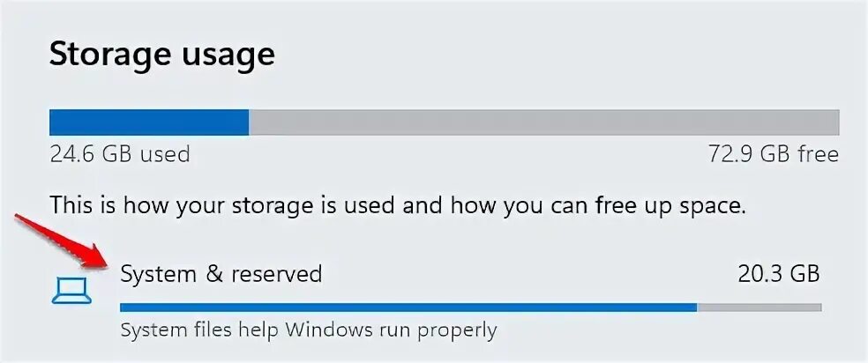This screenshot has width=868, height=363.
Task: Click the word "System" in the category title
Action: tap(156, 274)
